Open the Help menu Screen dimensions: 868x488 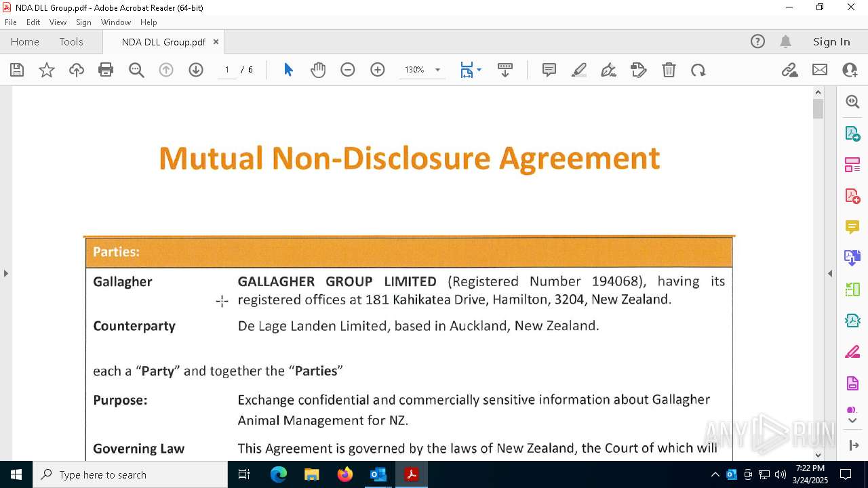point(149,22)
